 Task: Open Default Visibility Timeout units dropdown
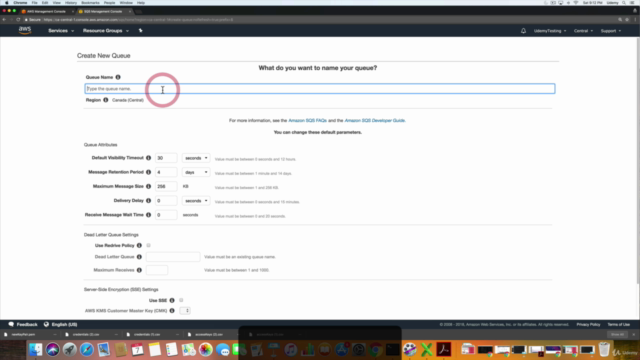(196, 158)
